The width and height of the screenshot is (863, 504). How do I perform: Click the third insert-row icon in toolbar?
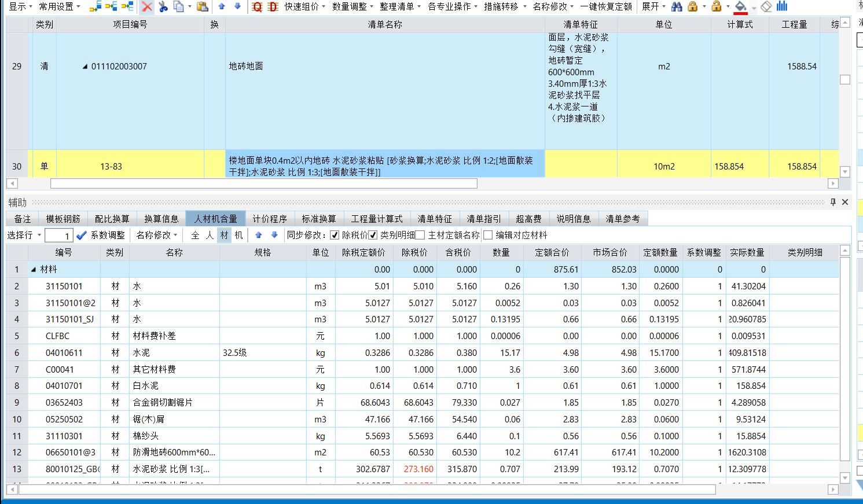click(127, 6)
